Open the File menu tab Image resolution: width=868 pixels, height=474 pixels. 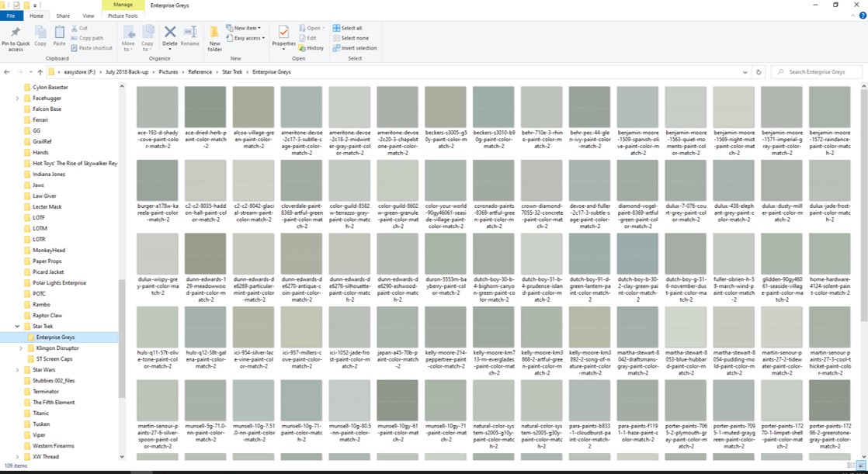pos(11,16)
